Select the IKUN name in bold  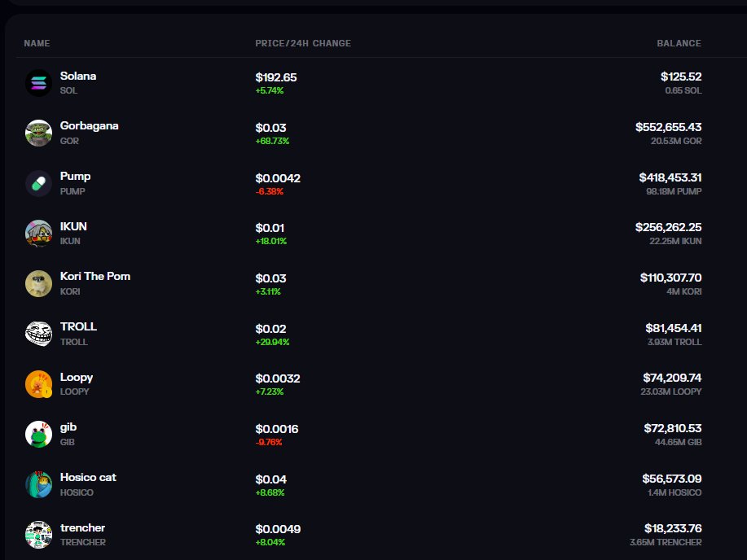click(x=73, y=226)
